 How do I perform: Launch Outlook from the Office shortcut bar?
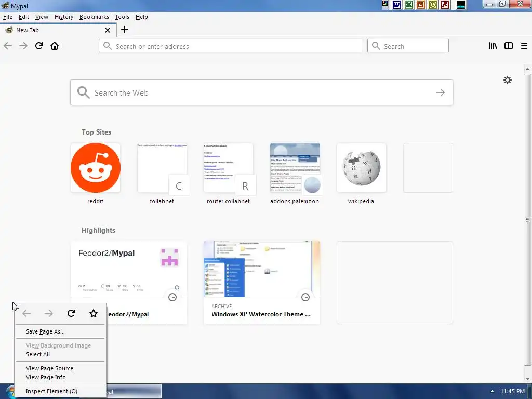click(x=433, y=5)
